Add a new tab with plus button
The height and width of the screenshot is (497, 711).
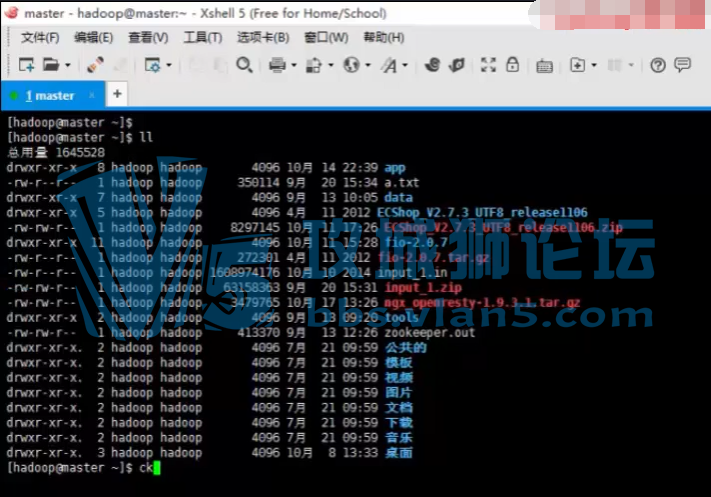point(117,94)
